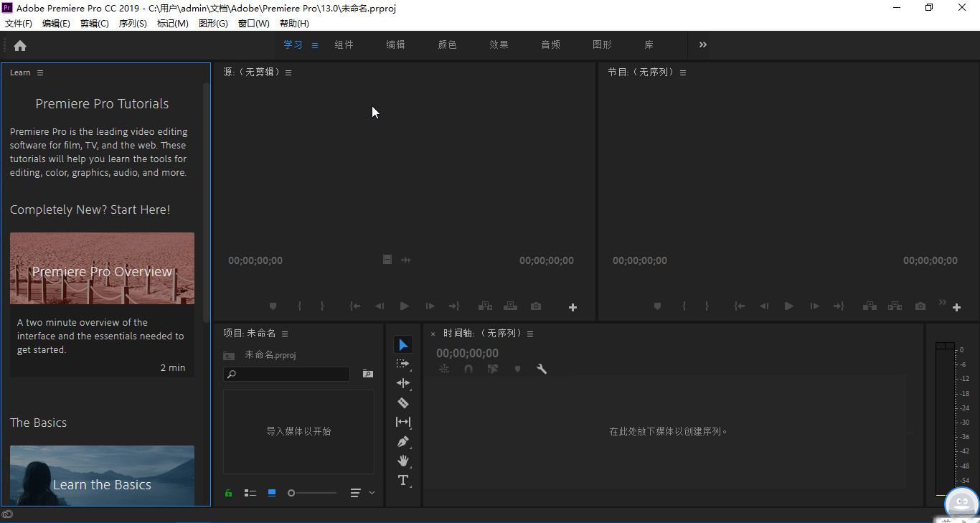The width and height of the screenshot is (980, 523).
Task: Toggle project read-only lock icon
Action: point(229,493)
